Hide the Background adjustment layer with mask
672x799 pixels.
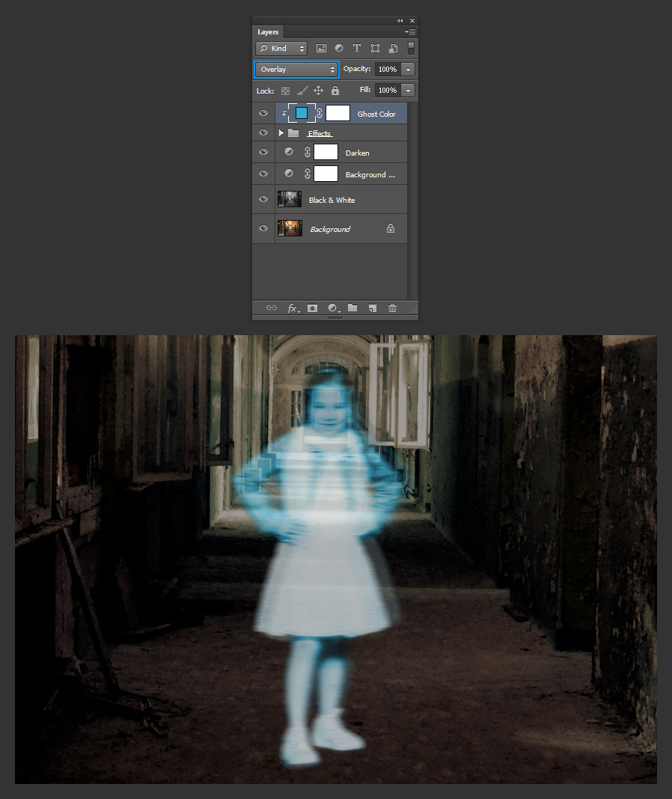(x=263, y=174)
